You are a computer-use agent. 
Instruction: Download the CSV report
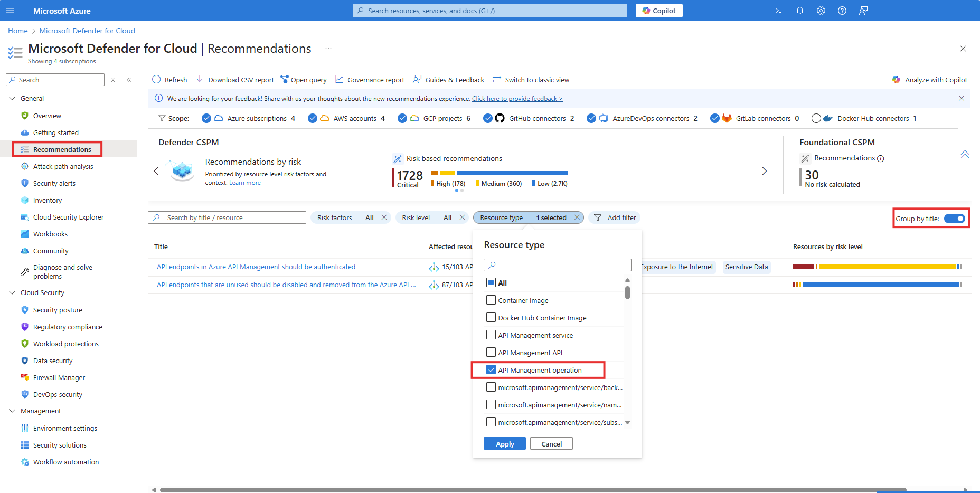point(235,80)
